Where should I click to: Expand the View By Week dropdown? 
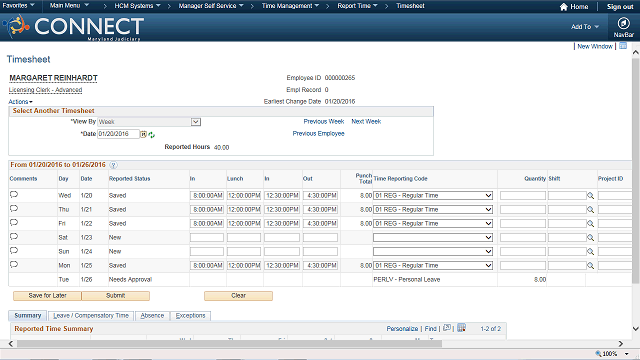[x=196, y=122]
